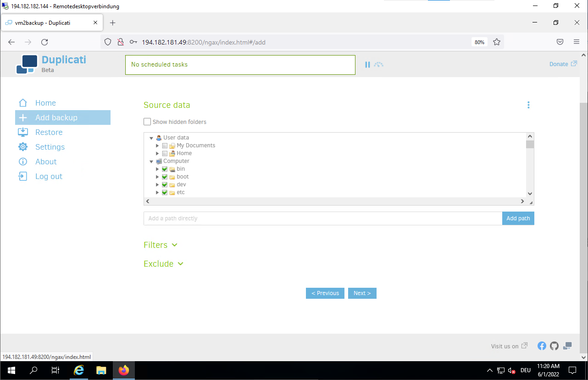This screenshot has width=588, height=380.
Task: Click the pause icon beside the status bar
Action: [x=367, y=65]
